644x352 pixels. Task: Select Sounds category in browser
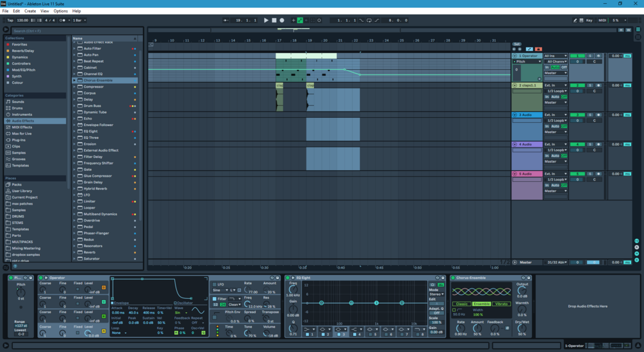(18, 102)
